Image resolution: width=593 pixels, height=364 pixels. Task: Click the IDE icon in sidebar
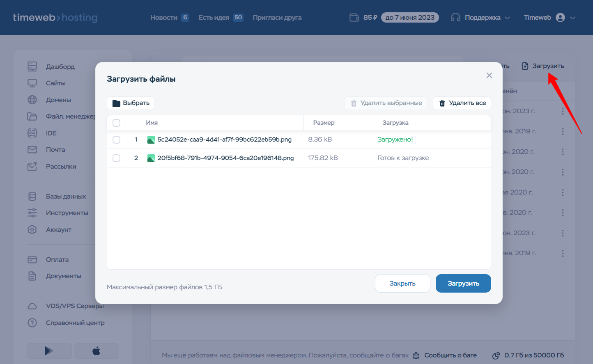coord(32,133)
